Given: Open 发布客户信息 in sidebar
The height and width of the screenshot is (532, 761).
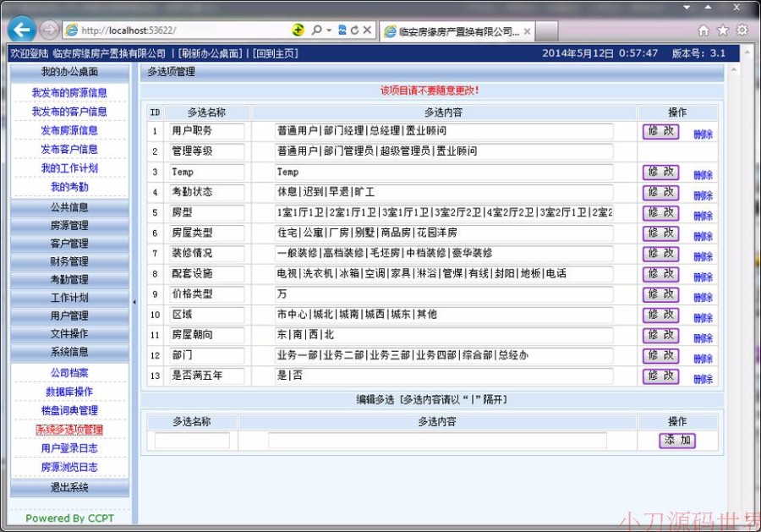Looking at the screenshot, I should click(69, 149).
